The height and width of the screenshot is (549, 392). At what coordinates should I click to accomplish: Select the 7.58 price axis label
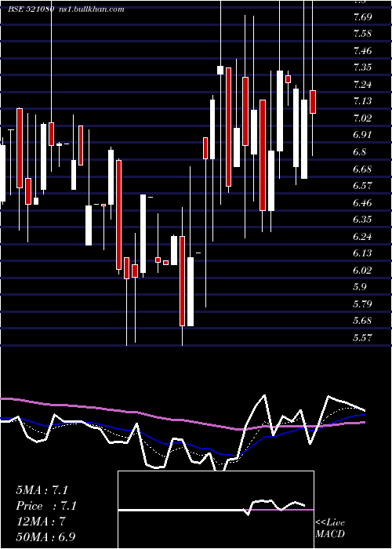(362, 34)
